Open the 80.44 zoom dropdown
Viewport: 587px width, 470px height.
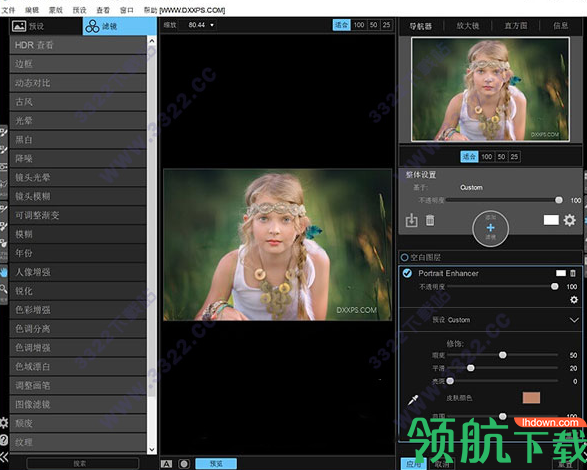[201, 25]
